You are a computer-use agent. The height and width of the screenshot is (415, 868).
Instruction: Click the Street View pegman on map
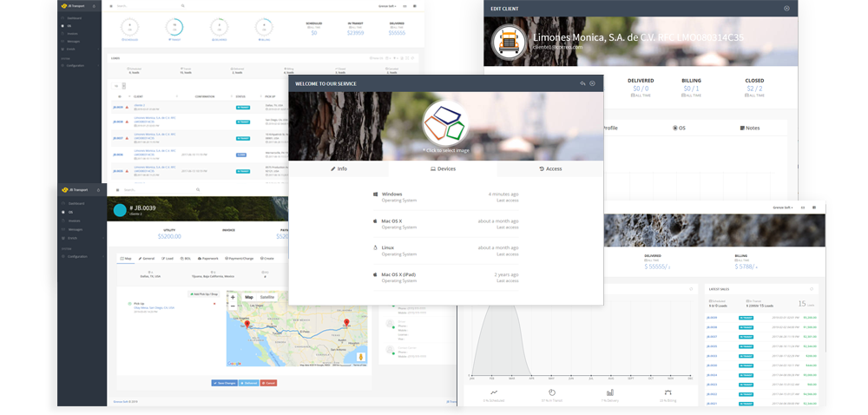361,358
